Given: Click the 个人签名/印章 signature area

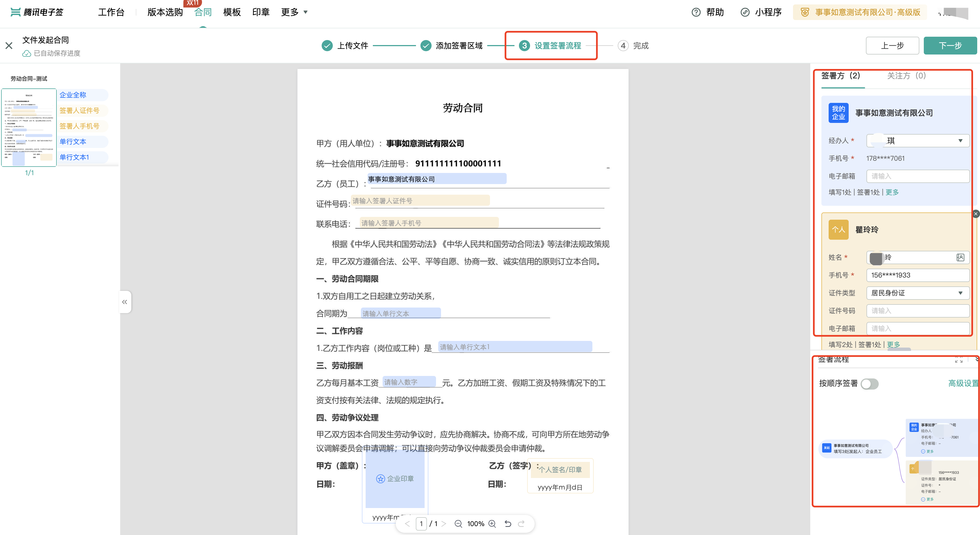Looking at the screenshot, I should (x=560, y=470).
